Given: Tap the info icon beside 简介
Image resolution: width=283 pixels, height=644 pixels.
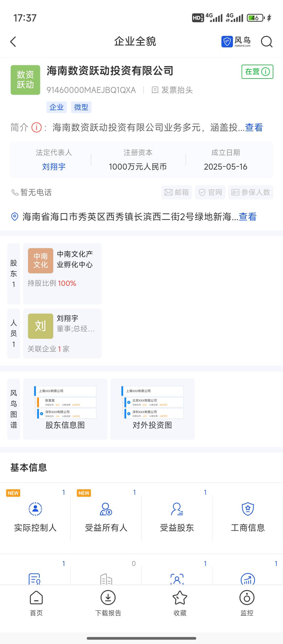Looking at the screenshot, I should (x=36, y=128).
